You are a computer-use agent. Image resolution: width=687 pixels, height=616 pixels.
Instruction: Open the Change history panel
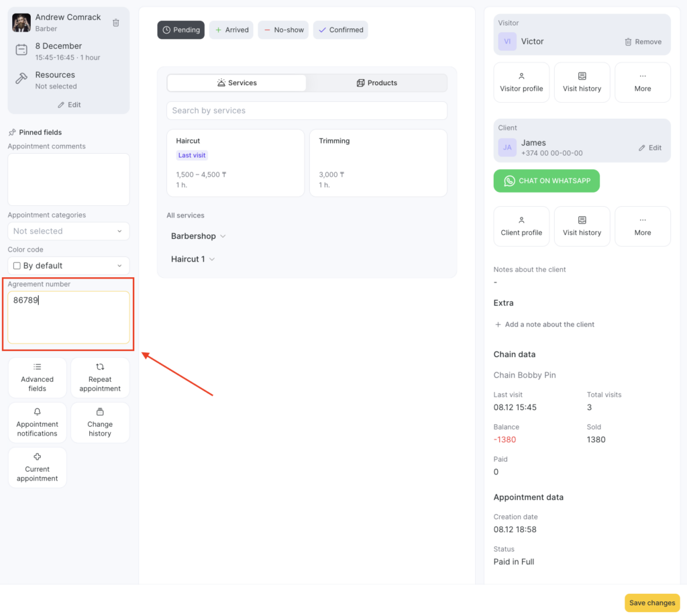coord(100,423)
